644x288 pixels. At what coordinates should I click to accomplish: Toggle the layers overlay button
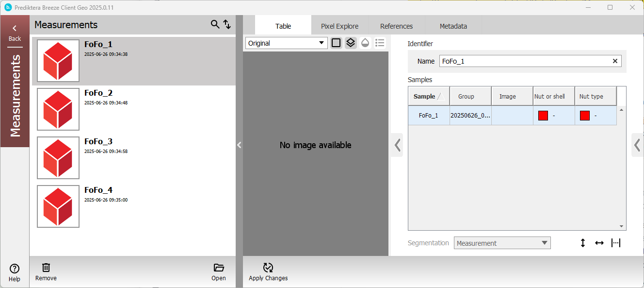(351, 43)
